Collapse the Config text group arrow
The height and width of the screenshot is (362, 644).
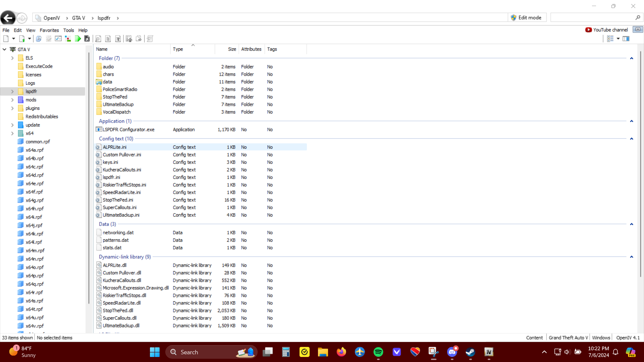point(631,139)
